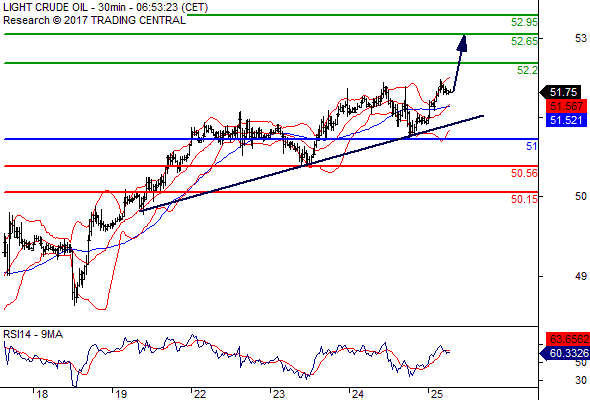Screen dimensions: 590x400
Task: Click the red 50.15 support label
Action: coord(524,199)
